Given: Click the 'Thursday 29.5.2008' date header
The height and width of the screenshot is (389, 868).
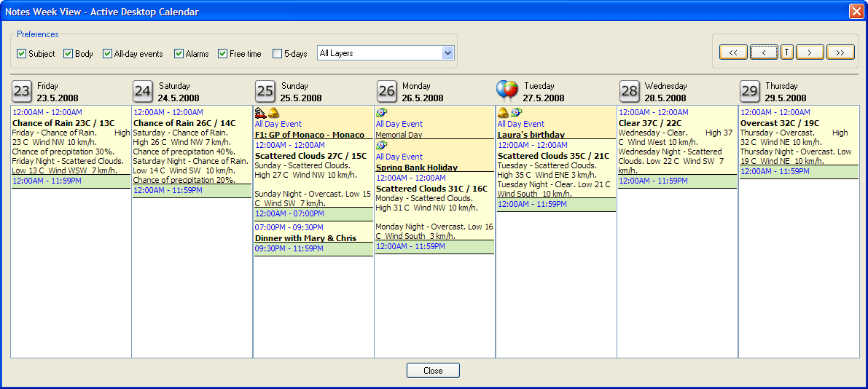Looking at the screenshot, I should click(x=786, y=92).
